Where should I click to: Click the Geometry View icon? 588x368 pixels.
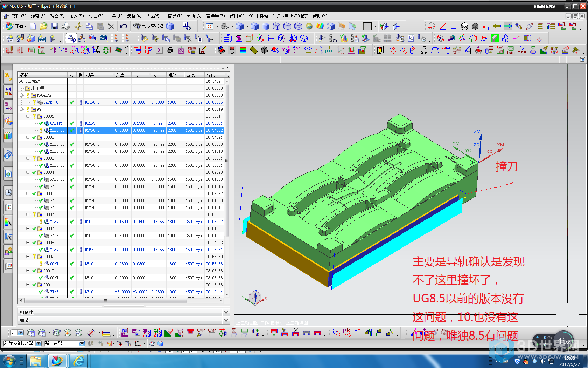[x=93, y=38]
